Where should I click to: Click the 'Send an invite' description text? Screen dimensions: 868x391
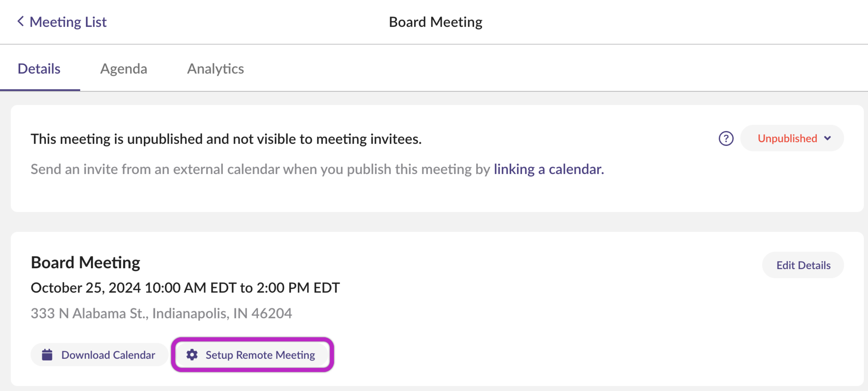point(317,169)
